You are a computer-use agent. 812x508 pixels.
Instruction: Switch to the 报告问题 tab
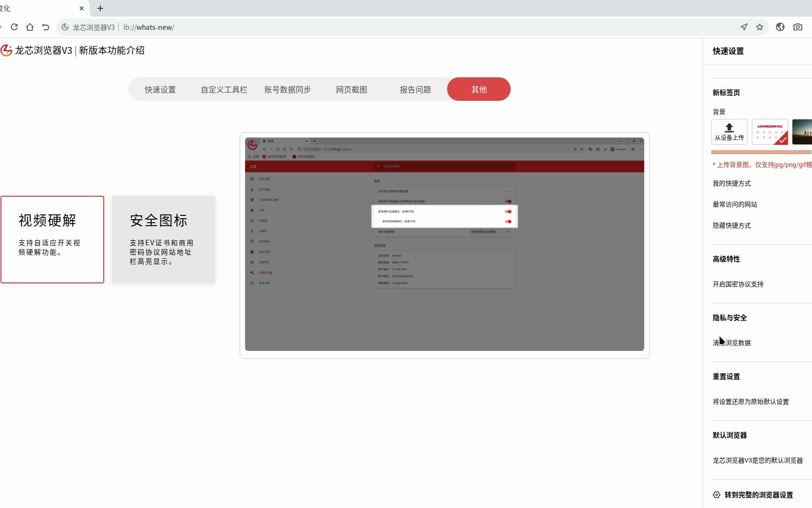click(x=415, y=90)
